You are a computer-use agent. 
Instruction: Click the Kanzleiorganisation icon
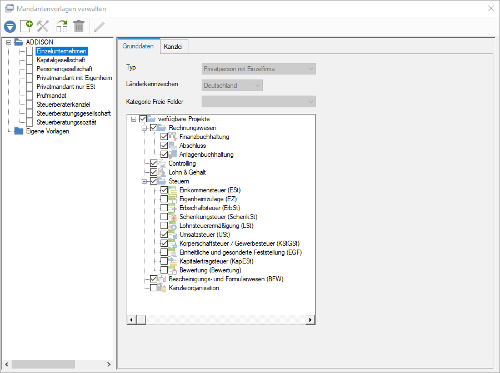[x=162, y=288]
